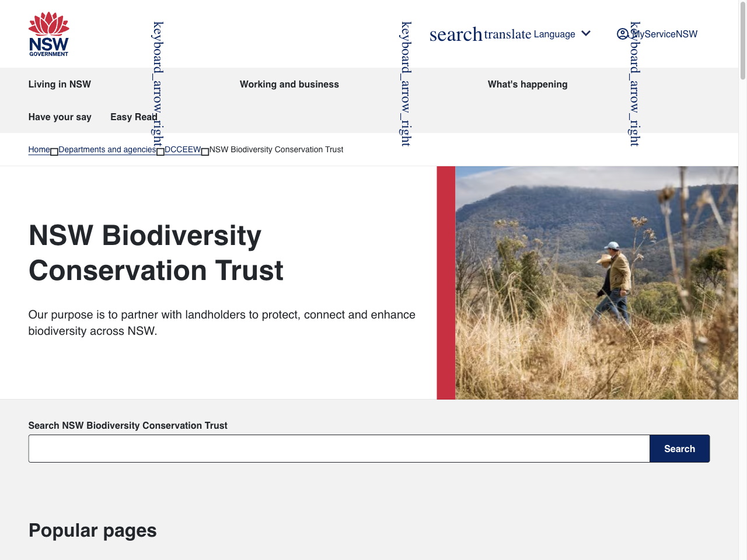Image resolution: width=747 pixels, height=560 pixels.
Task: Click the NSW Government waratah logo
Action: [48, 33]
